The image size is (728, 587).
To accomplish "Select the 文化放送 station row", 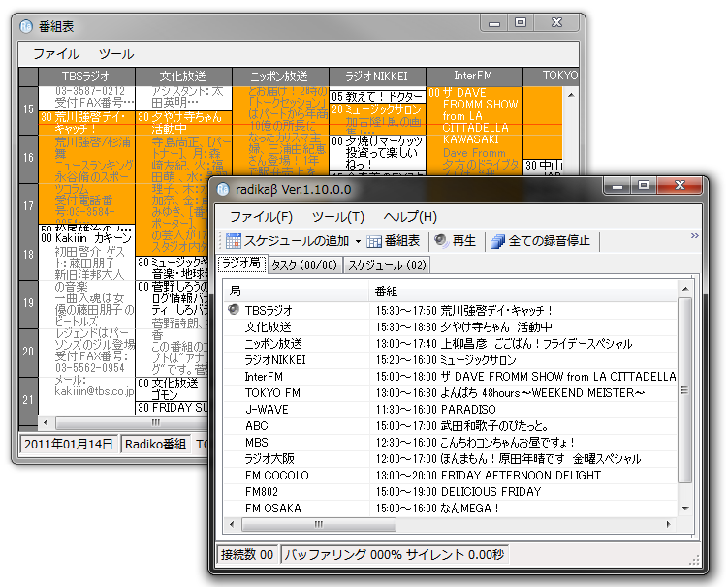I will (451, 326).
